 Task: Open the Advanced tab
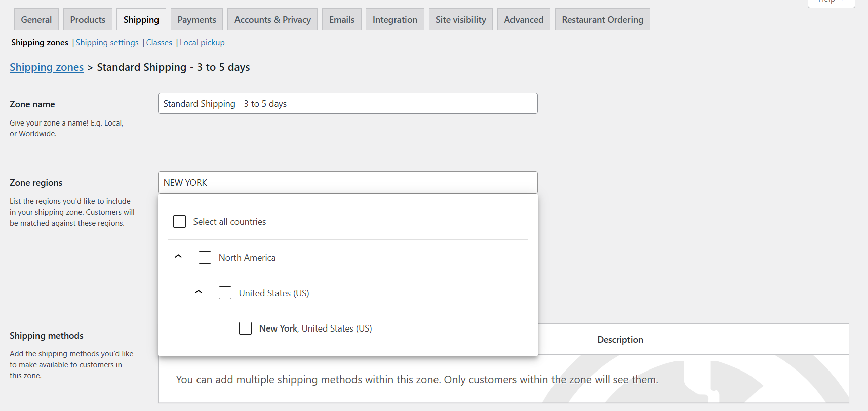[524, 20]
